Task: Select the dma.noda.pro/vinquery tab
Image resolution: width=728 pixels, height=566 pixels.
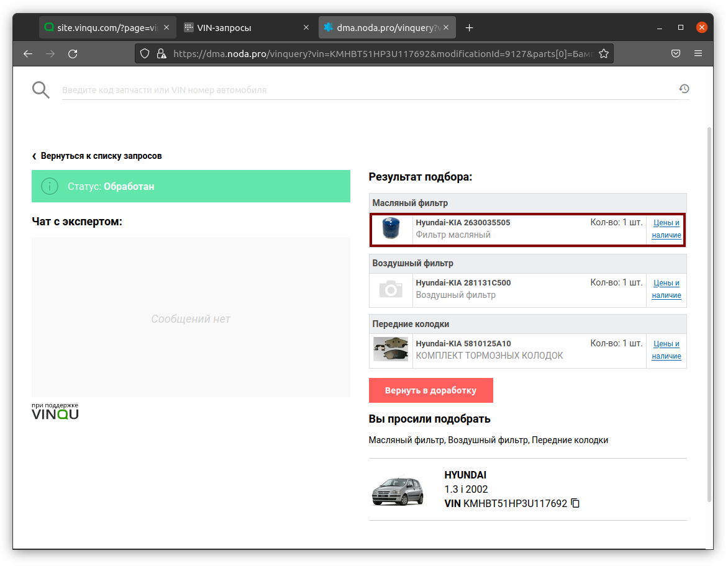Action: click(387, 28)
